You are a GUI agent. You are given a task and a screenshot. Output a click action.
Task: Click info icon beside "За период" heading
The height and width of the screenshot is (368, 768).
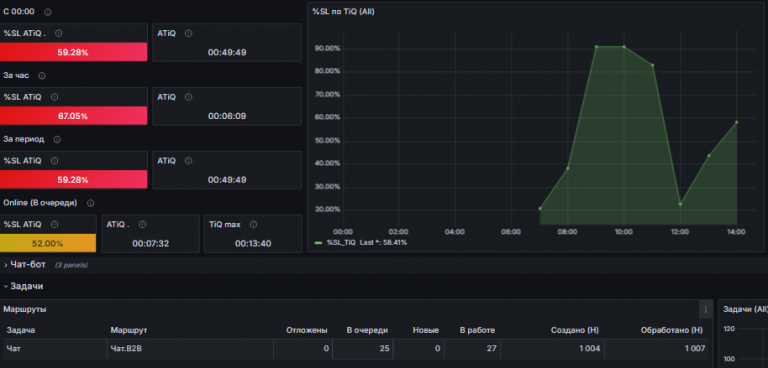(57, 139)
